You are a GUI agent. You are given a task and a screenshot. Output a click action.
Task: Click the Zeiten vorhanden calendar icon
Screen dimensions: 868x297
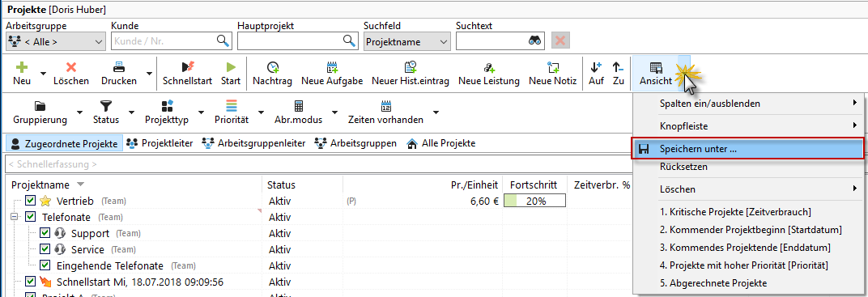click(386, 106)
